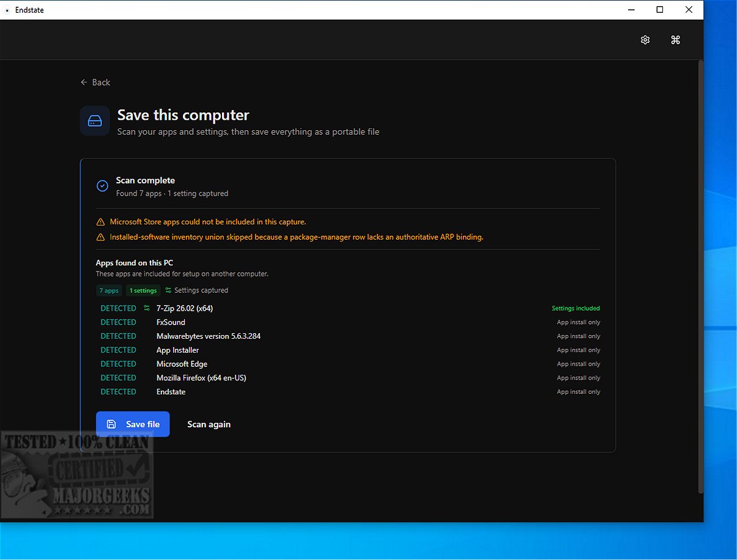This screenshot has width=737, height=560.
Task: Click the Apps found on this PC heading
Action: tap(135, 263)
